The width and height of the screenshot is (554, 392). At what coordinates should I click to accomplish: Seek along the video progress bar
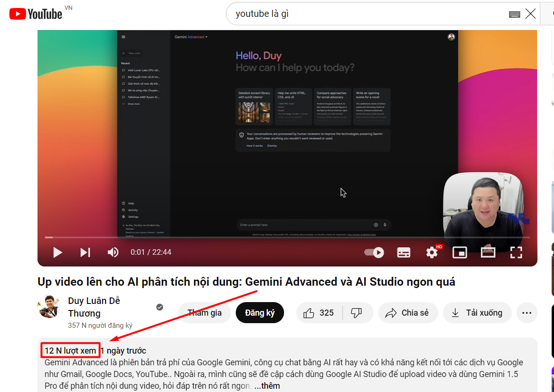(287, 237)
